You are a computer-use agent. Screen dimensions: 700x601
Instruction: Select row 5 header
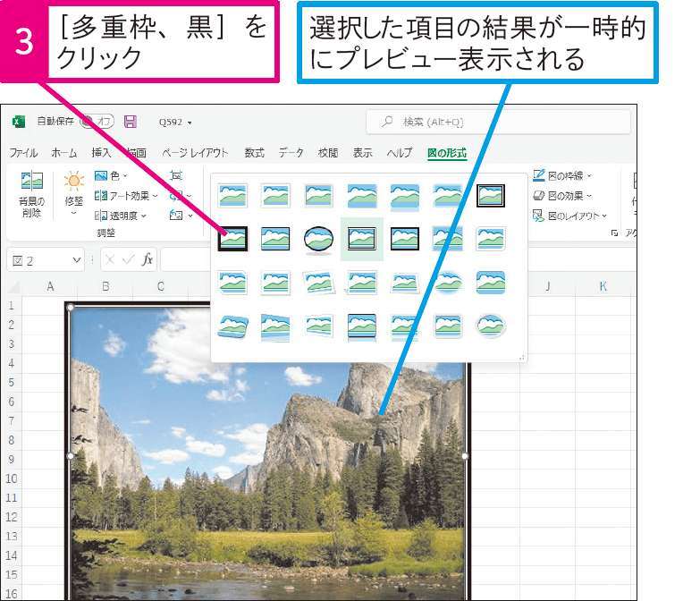tap(11, 383)
